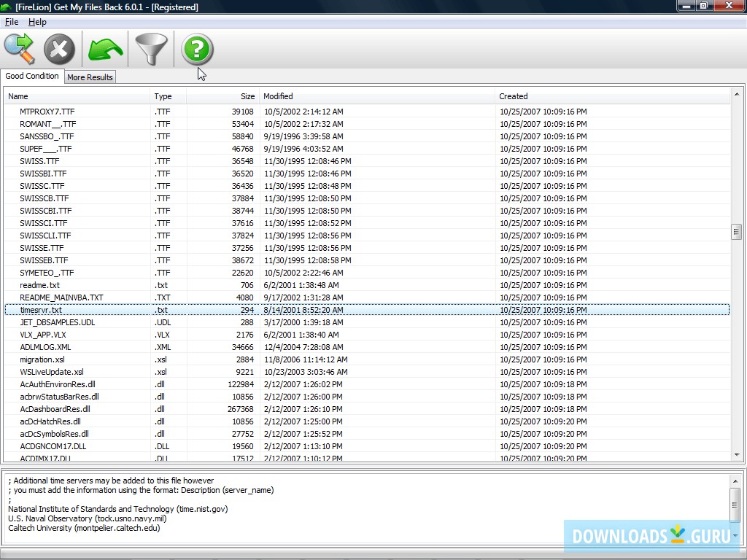Switch to the Good Condition tab

tap(32, 76)
